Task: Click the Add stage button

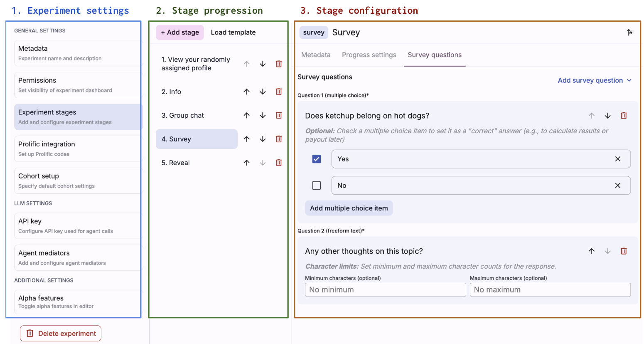Action: [x=180, y=32]
